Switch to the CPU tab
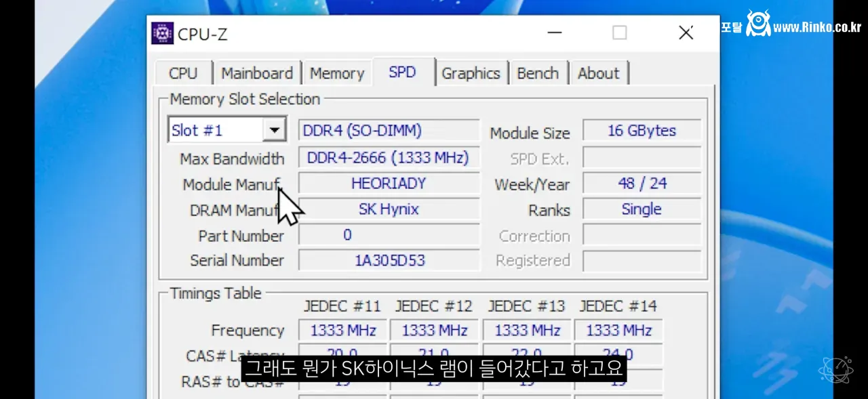The image size is (868, 399). point(183,72)
